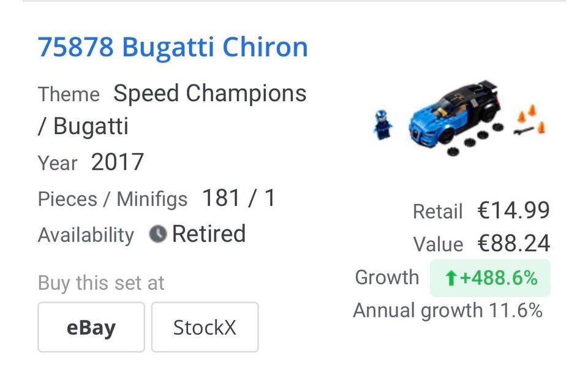Open the 75878 Bugatti Chiron title link
588x367 pixels.
pyautogui.click(x=173, y=48)
